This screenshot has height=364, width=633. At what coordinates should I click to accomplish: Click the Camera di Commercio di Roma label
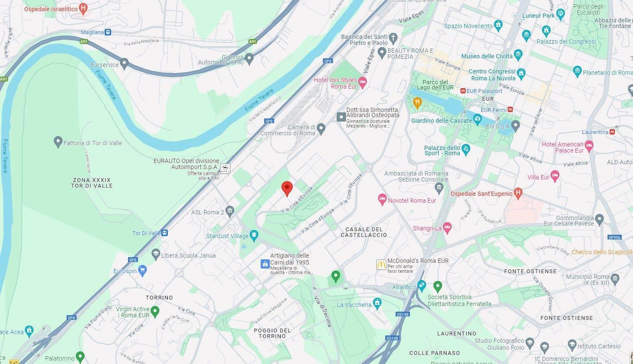pyautogui.click(x=288, y=130)
